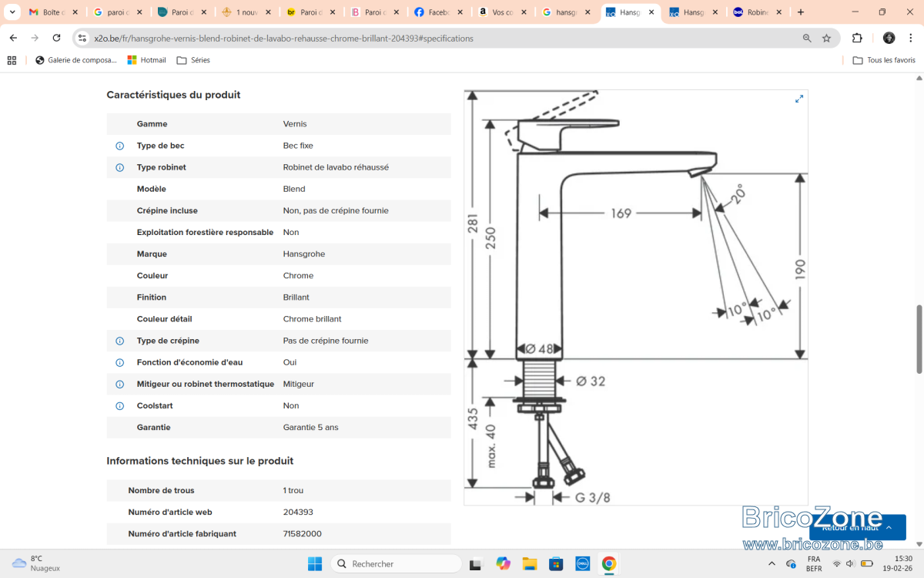Expand the hidden system tray icons chevron

point(772,563)
